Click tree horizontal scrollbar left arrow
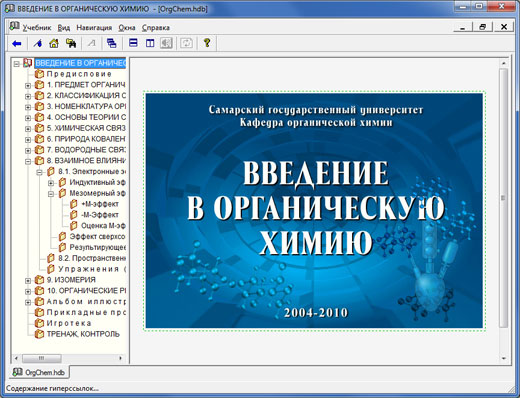Viewport: 520px width, 398px height. click(x=16, y=358)
